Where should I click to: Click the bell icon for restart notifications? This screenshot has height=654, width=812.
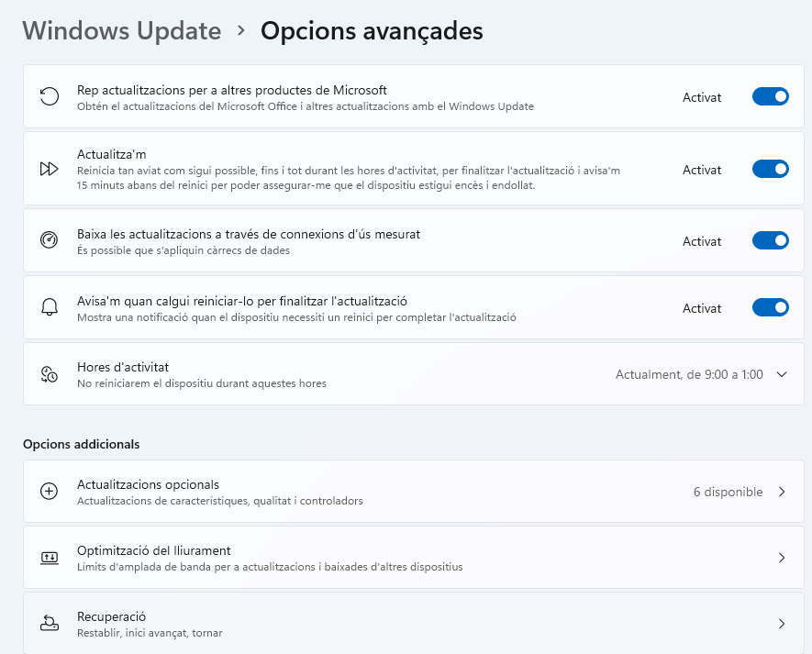50,308
